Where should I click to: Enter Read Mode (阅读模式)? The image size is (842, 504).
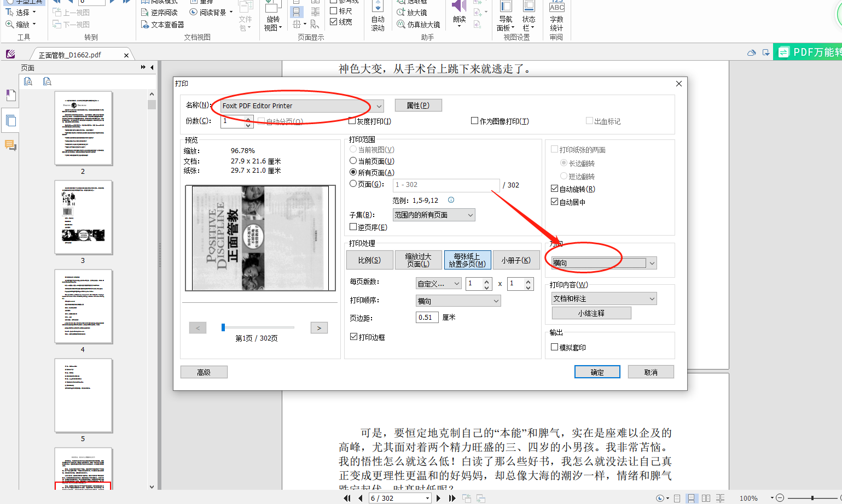click(161, 3)
